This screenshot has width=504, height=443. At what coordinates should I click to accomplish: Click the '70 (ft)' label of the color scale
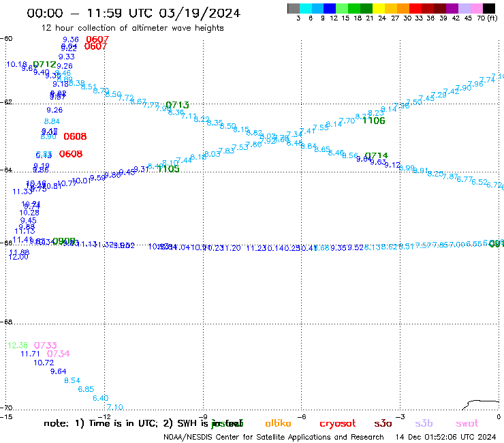tap(487, 18)
